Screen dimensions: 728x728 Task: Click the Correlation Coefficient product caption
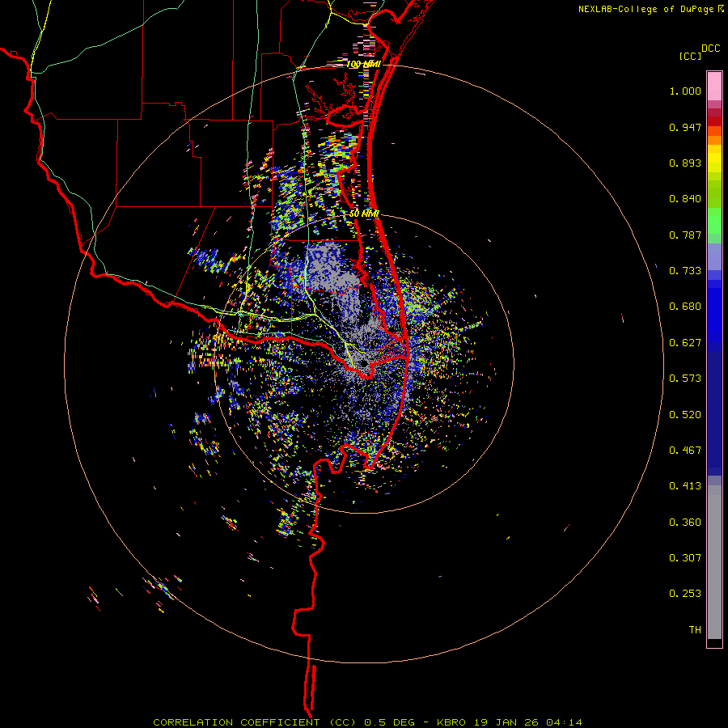pyautogui.click(x=367, y=722)
